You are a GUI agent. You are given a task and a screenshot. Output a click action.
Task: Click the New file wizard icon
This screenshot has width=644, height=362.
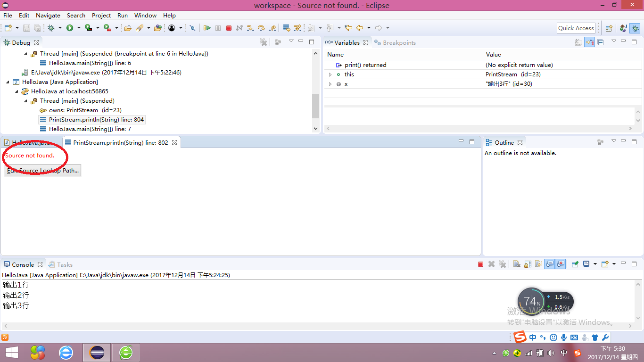coord(8,28)
